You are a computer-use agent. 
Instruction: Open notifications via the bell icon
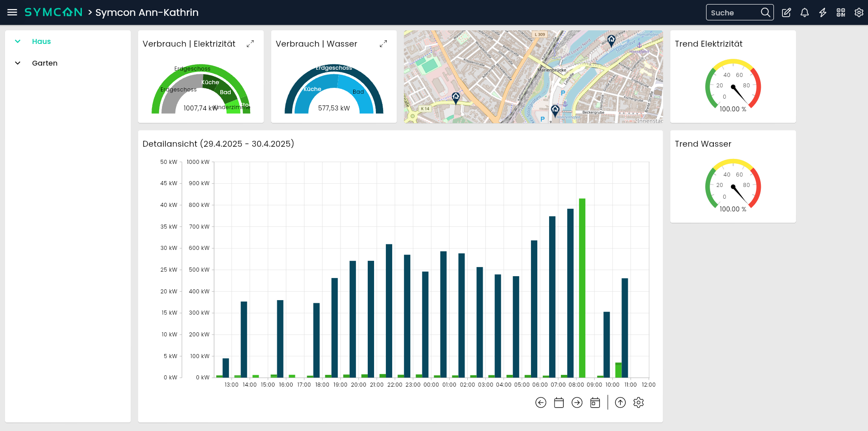point(804,12)
